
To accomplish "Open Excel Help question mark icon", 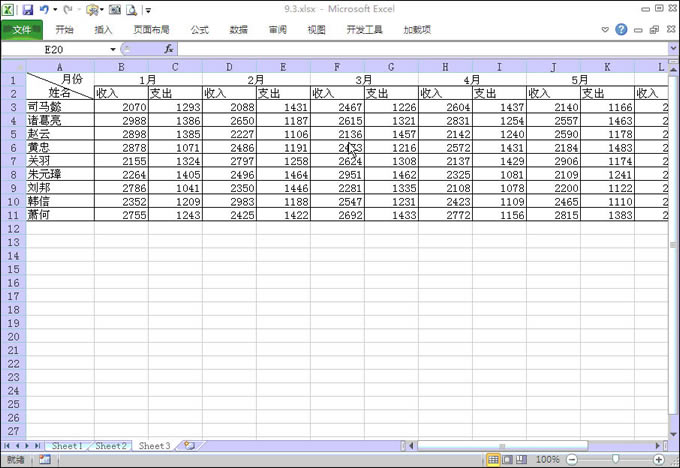I will click(621, 29).
